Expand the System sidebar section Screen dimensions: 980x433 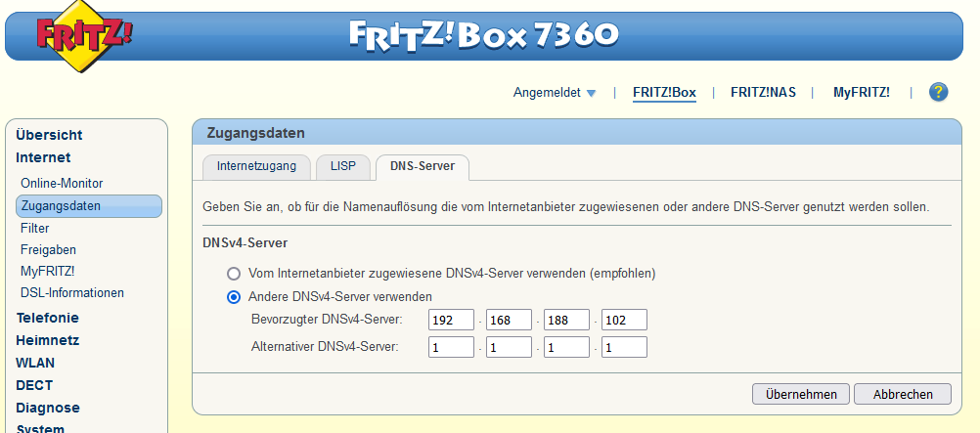40,429
